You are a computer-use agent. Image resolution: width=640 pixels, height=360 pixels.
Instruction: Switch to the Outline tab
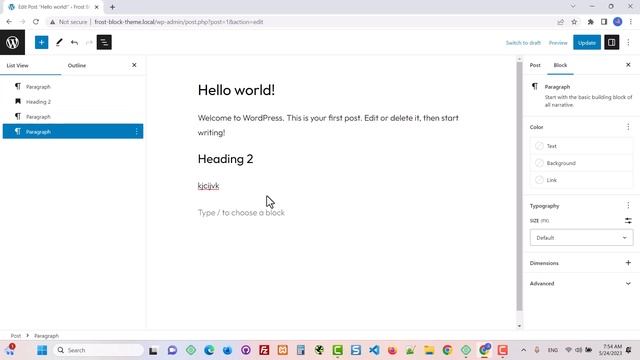coord(77,65)
